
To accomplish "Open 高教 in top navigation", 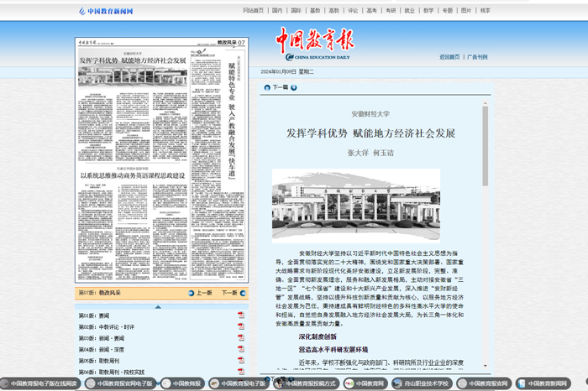I will click(333, 10).
